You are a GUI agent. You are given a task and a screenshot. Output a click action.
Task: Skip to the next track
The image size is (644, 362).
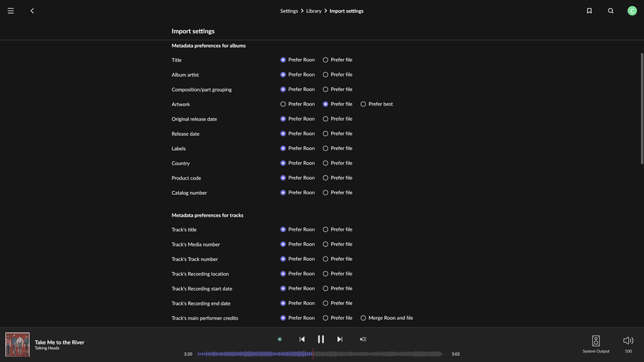pos(338,337)
